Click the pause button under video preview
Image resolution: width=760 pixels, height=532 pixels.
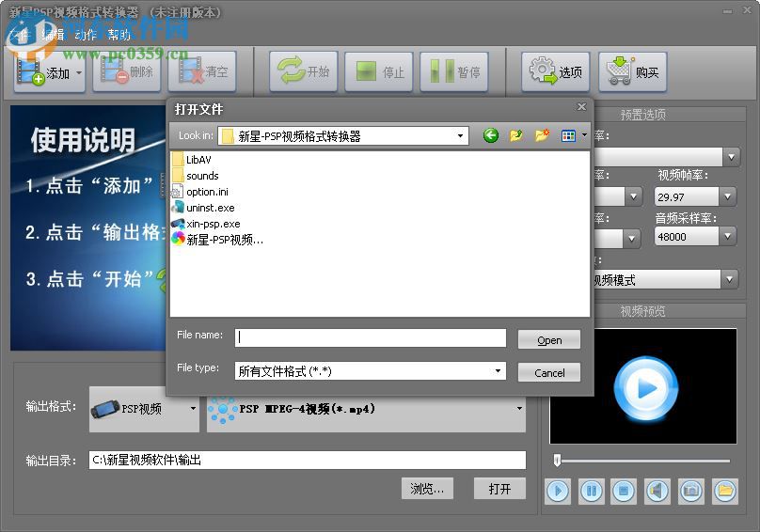[x=591, y=490]
